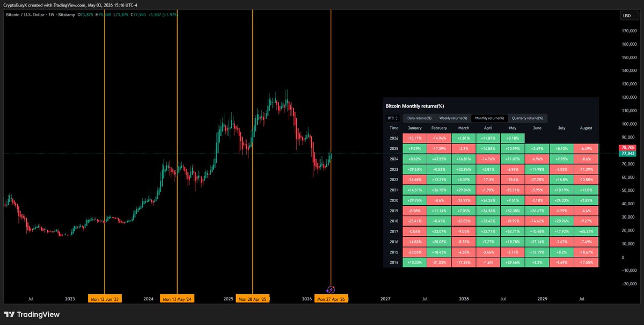The width and height of the screenshot is (644, 325).
Task: Click the -37.28% cell for June 2022
Action: tap(537, 179)
